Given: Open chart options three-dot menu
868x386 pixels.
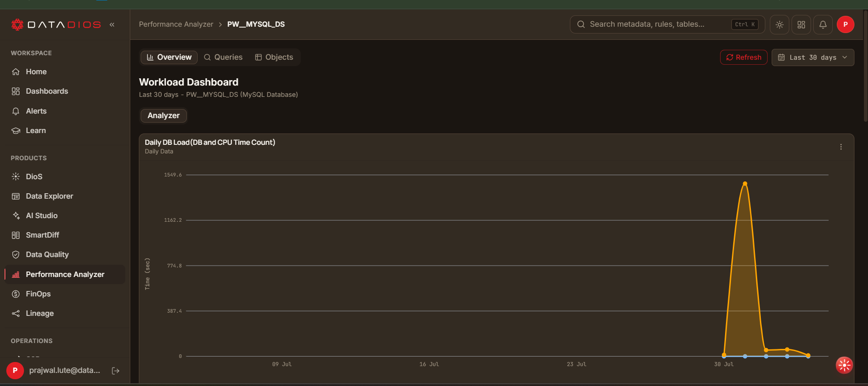Looking at the screenshot, I should [841, 147].
